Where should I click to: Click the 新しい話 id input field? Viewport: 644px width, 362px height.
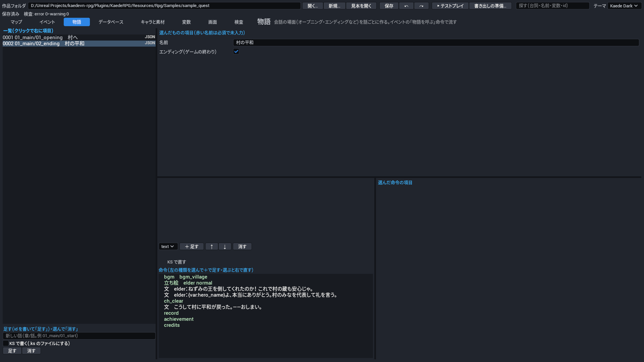[79, 336]
